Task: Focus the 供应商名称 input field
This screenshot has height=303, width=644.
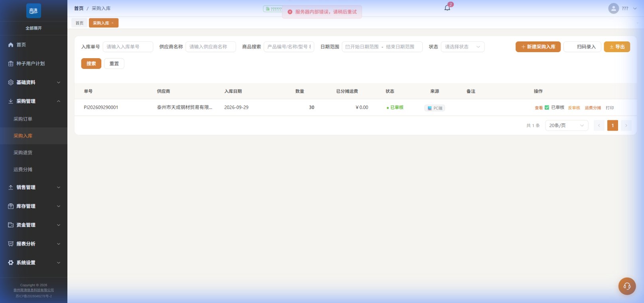Action: pos(211,47)
